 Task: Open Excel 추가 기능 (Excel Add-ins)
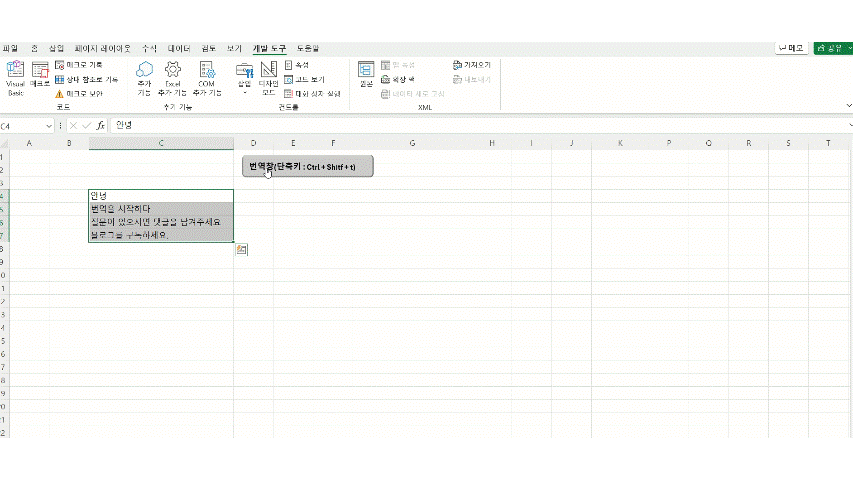coord(172,79)
